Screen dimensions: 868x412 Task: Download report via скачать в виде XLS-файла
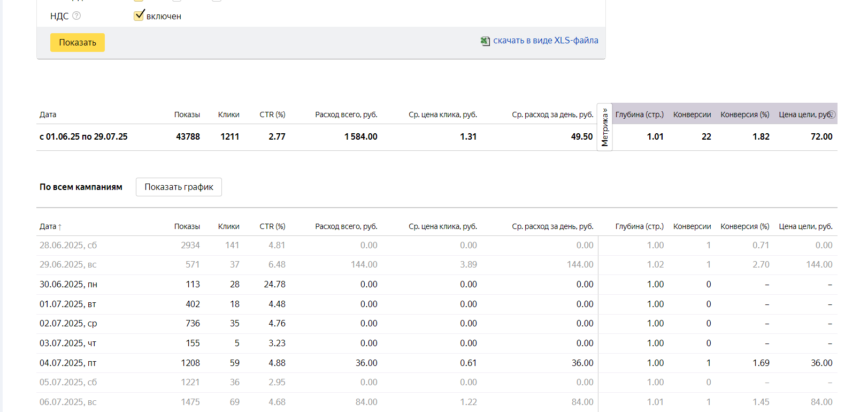click(x=546, y=41)
